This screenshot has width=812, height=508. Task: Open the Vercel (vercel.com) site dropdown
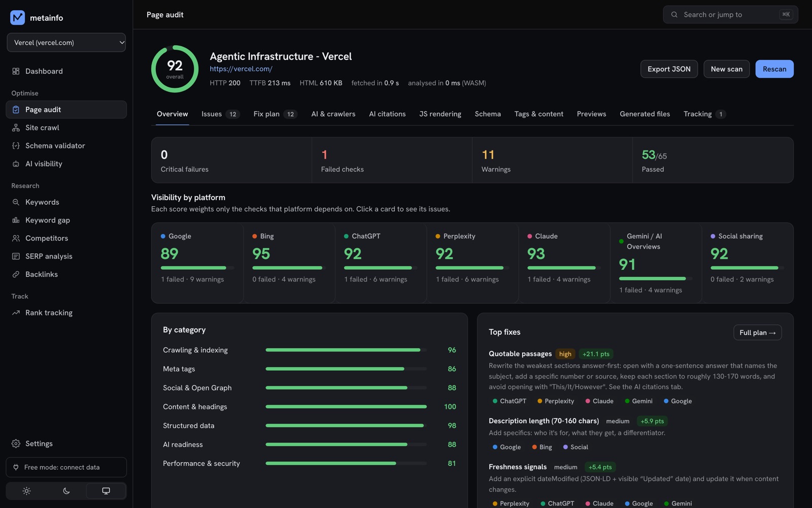click(x=66, y=43)
